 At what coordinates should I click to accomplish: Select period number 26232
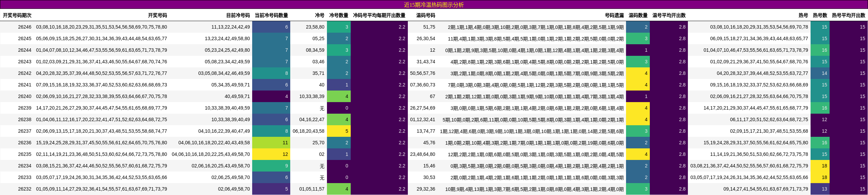click(24, 189)
